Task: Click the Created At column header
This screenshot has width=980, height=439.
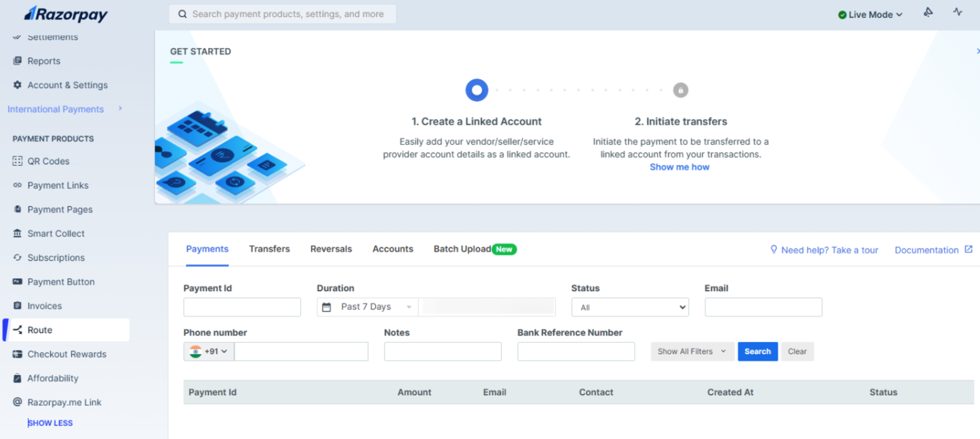Action: (730, 392)
